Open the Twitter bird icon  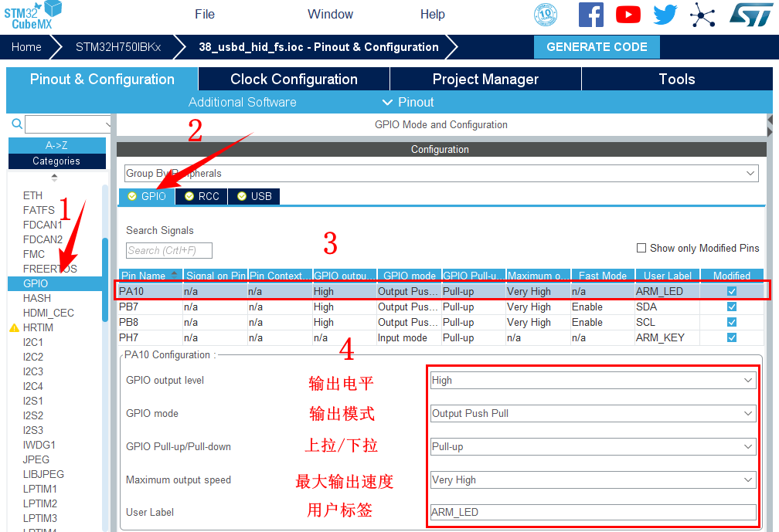(x=665, y=15)
